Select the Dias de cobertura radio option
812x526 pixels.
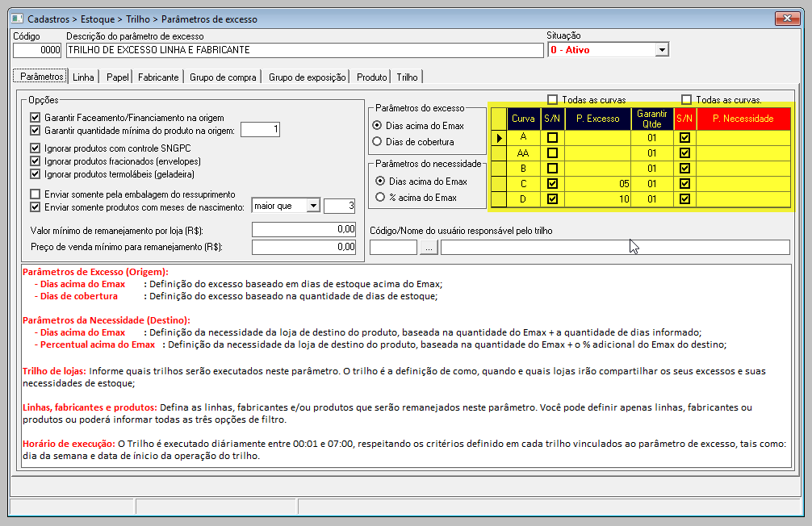coord(377,141)
